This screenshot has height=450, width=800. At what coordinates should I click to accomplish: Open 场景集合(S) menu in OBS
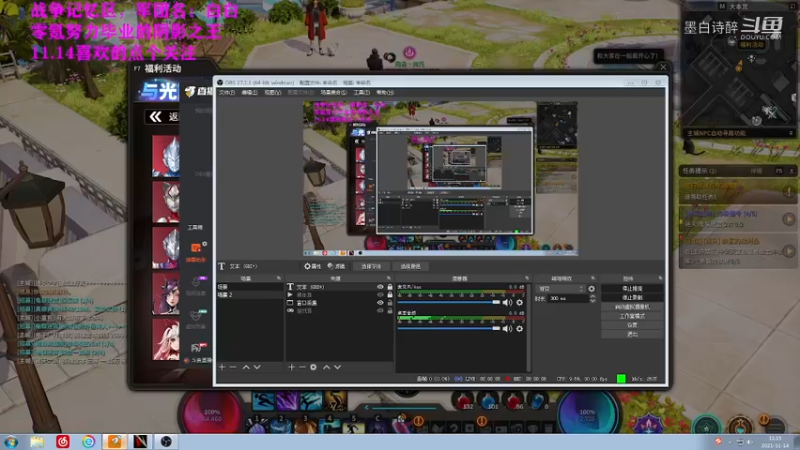click(x=334, y=92)
